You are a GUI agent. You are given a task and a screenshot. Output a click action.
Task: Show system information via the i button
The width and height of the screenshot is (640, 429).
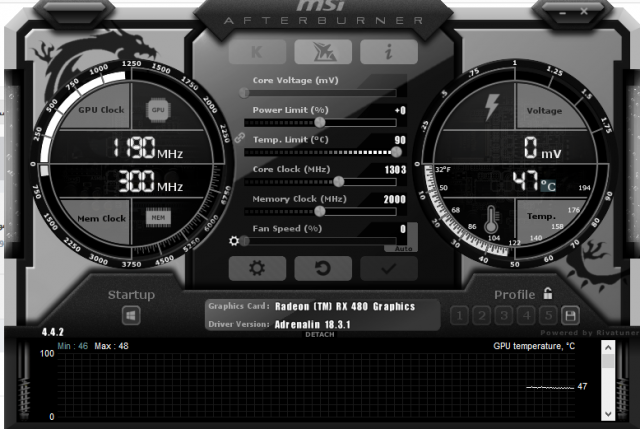click(x=387, y=53)
